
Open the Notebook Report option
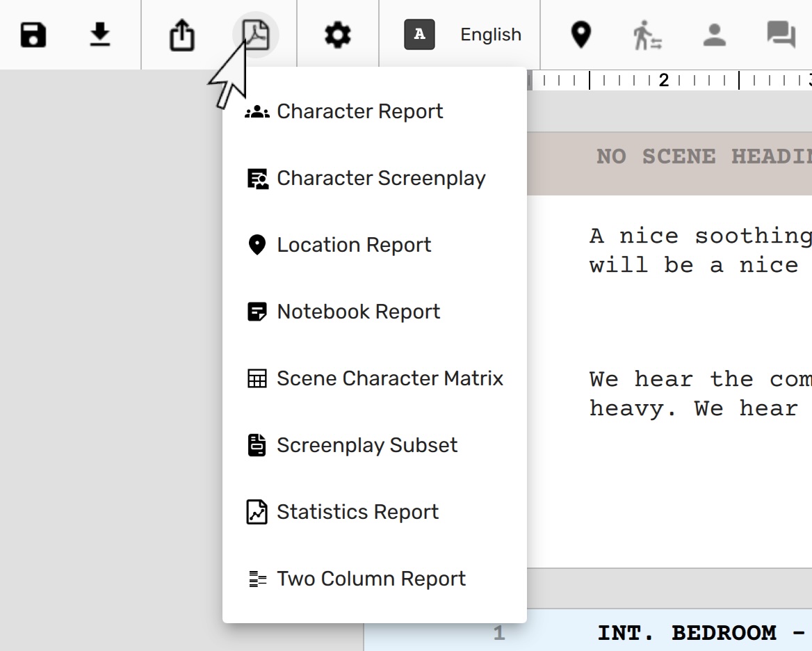pos(358,312)
